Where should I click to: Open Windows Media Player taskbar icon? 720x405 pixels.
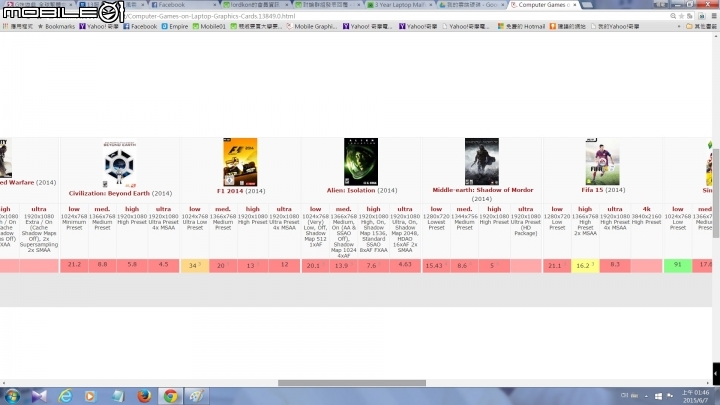(x=90, y=396)
